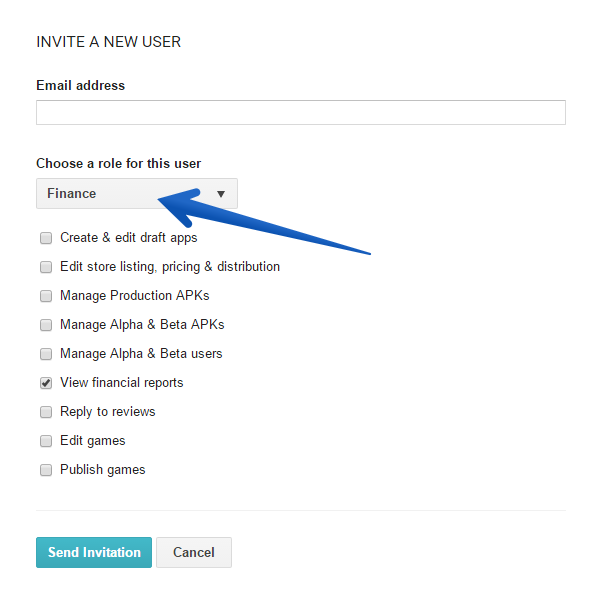600x590 pixels.
Task: Click the Edit games label text
Action: pyautogui.click(x=93, y=441)
